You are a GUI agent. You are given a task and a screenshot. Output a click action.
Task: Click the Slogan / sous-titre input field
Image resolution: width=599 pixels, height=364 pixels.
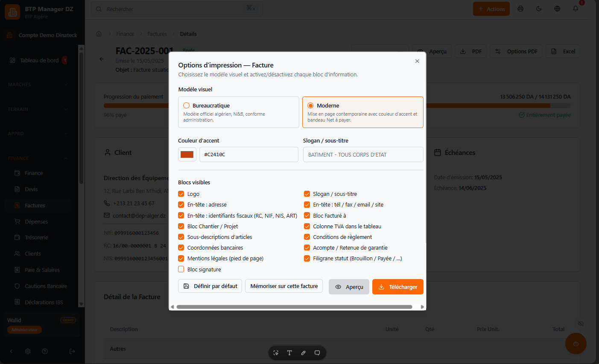click(x=363, y=154)
